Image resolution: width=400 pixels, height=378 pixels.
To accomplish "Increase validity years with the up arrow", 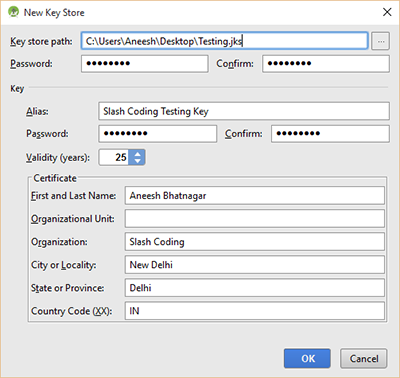I will [138, 154].
